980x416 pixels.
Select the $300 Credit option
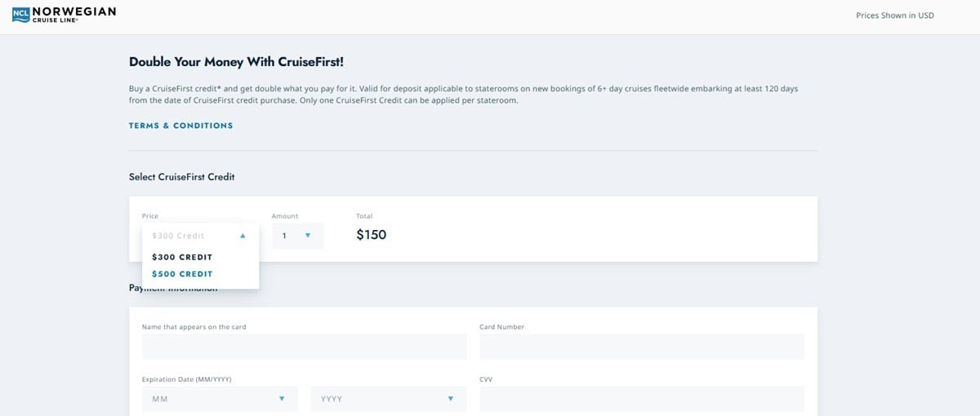(182, 257)
